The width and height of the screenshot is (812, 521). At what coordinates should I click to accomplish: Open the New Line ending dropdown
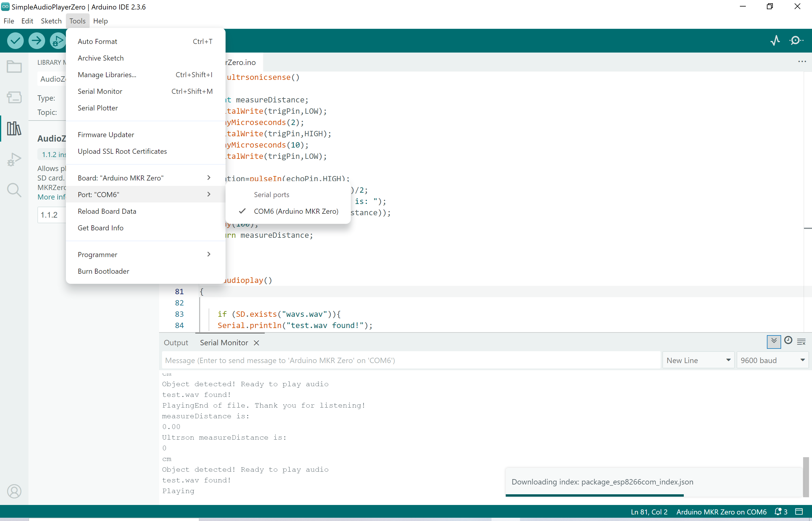pos(698,360)
